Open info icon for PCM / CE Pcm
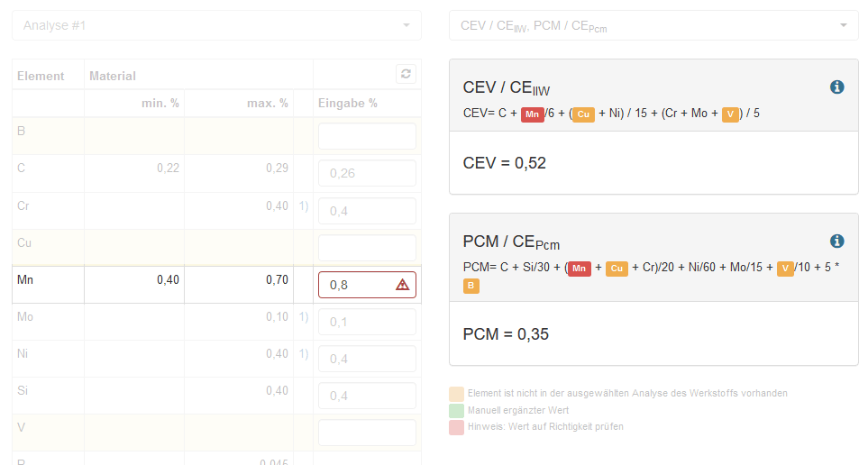Screen dimensions: 868x465 point(836,242)
